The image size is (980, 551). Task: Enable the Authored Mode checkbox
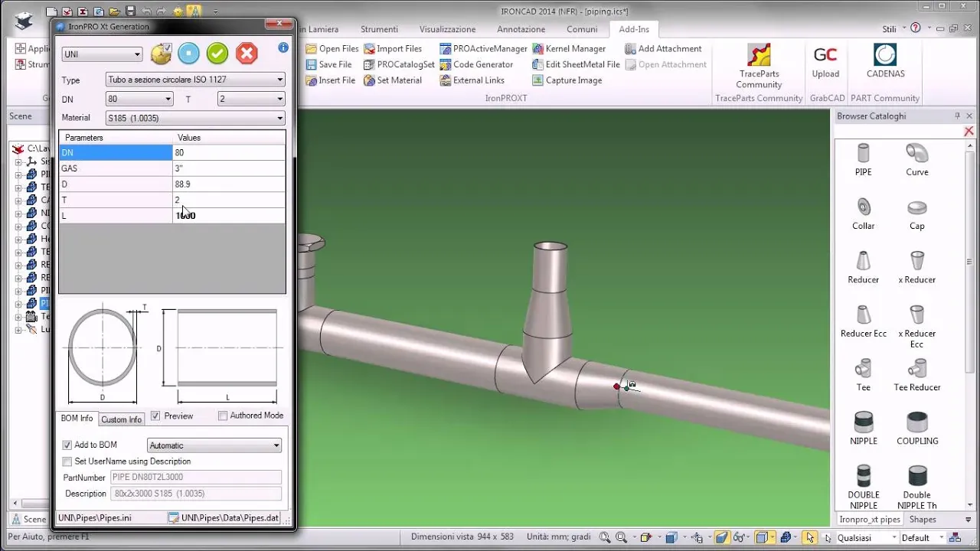(x=223, y=416)
